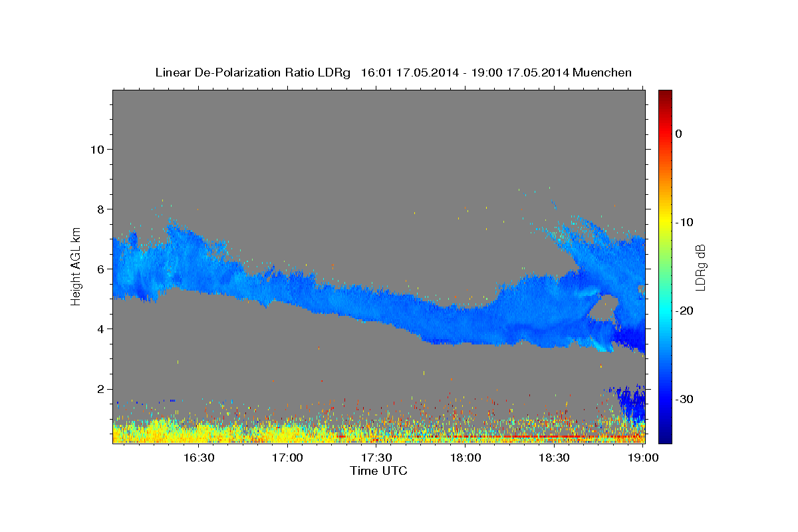Screen dimensions: 798x532
Task: Click the 19:00 time tick label
Action: (x=644, y=458)
